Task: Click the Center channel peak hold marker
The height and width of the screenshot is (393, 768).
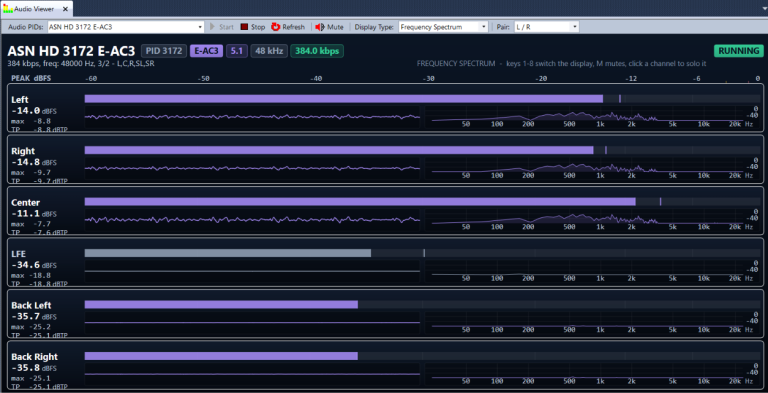Action: pyautogui.click(x=660, y=201)
